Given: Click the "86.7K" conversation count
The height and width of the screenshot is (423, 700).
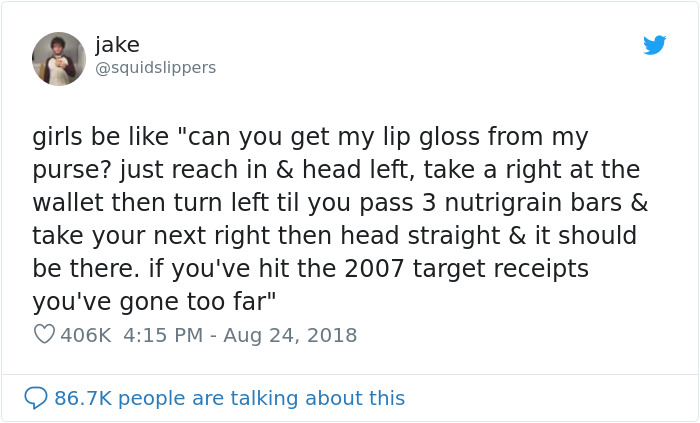Looking at the screenshot, I should tap(83, 398).
